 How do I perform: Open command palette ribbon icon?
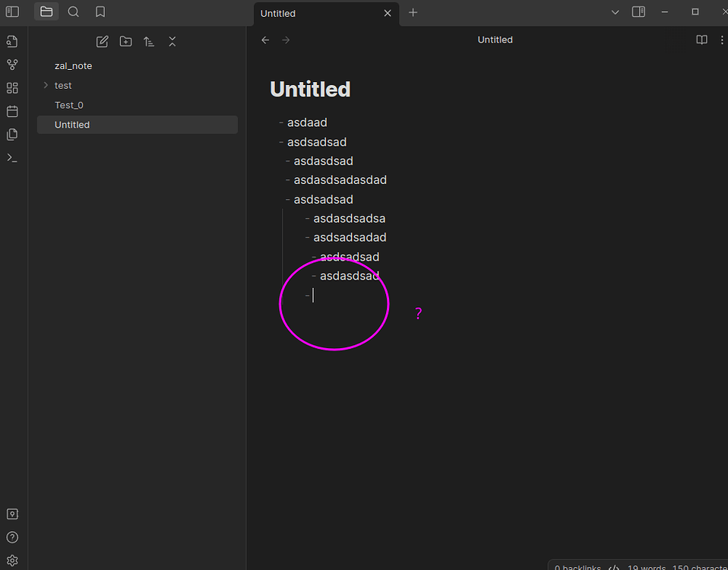12,158
